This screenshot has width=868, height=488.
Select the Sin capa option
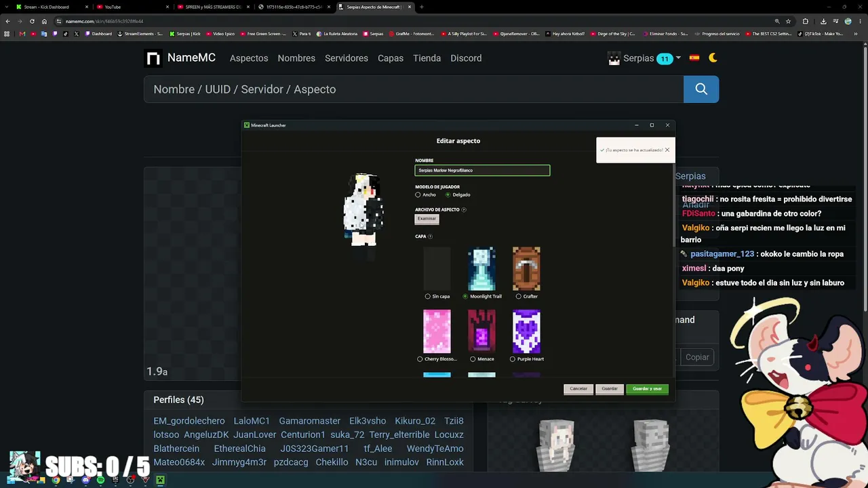point(427,297)
